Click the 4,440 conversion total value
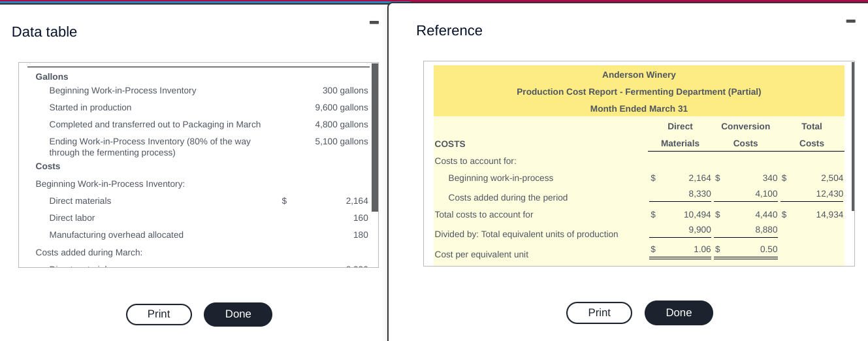The image size is (868, 341). click(766, 214)
